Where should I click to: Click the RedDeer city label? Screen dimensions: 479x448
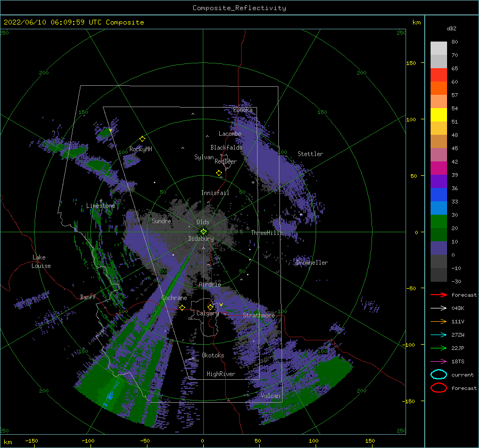click(226, 161)
